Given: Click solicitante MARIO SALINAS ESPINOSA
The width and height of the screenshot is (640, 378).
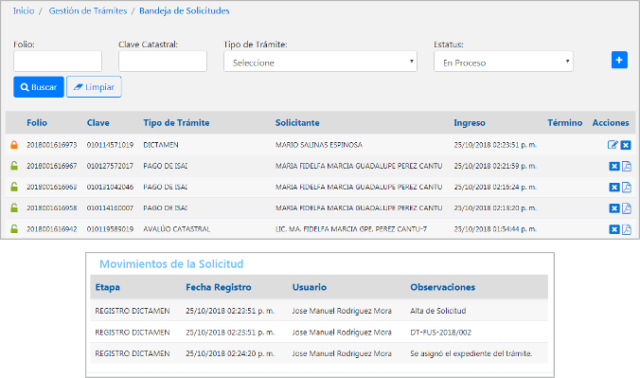Looking at the screenshot, I should (x=319, y=145).
